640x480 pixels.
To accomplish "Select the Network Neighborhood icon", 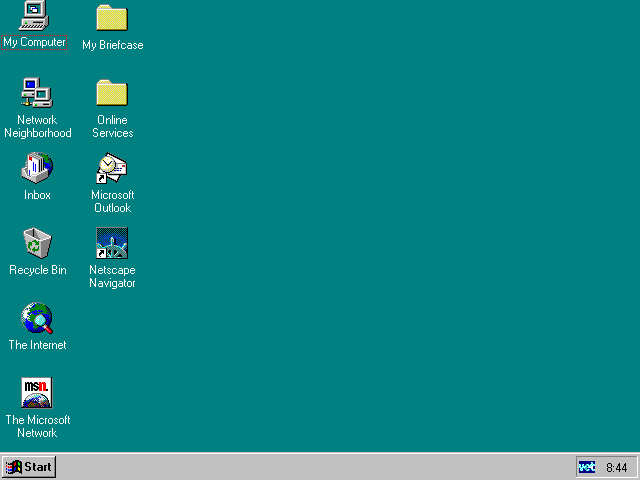I will [x=37, y=93].
